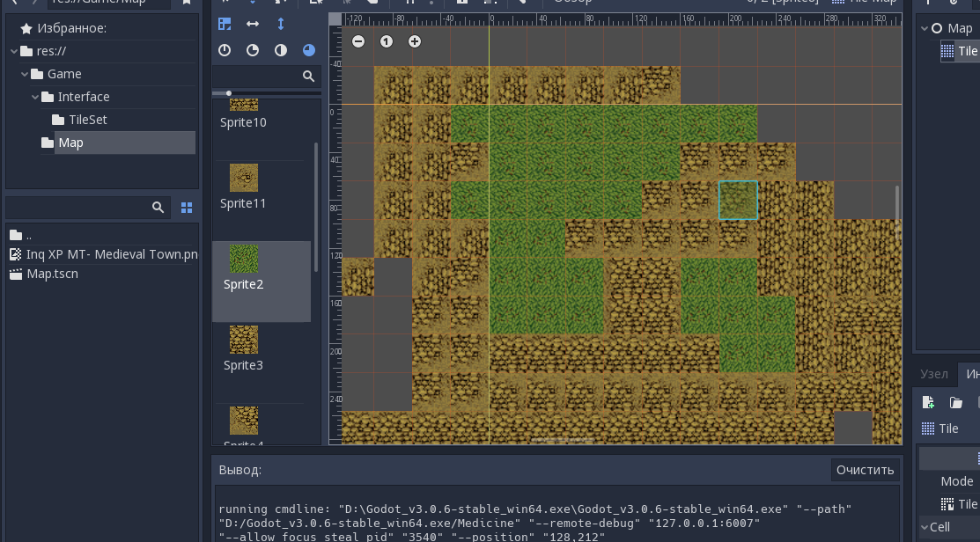The width and height of the screenshot is (980, 542).
Task: Switch to the Узел tab
Action: [933, 374]
